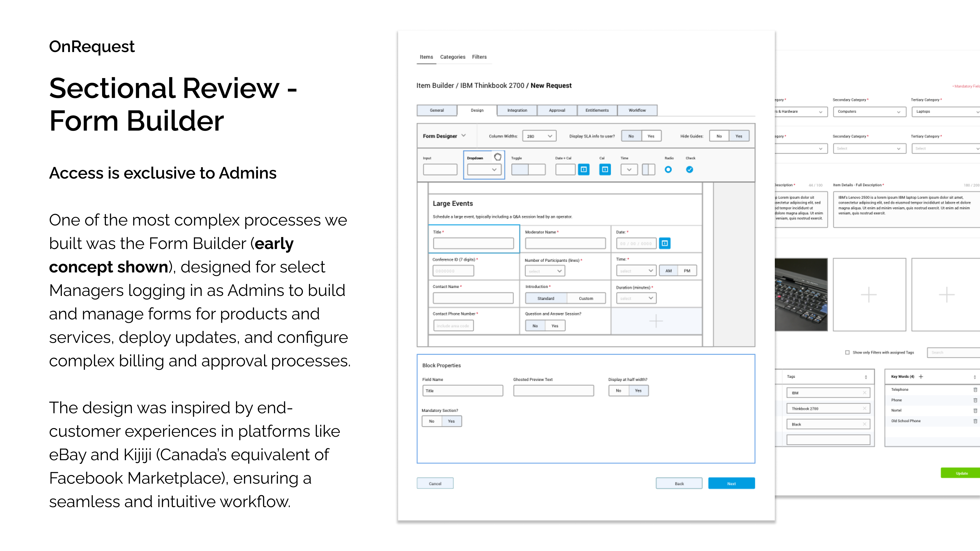Select PM in the Time toggle
The width and height of the screenshot is (980, 551).
[x=687, y=271]
